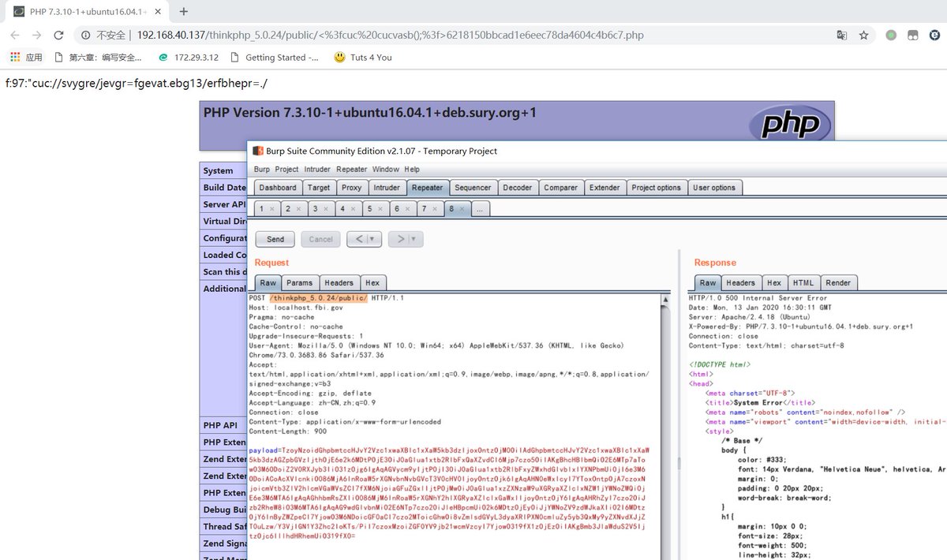This screenshot has height=560, width=947.
Task: Click the blue e extension icon
Action: 934,35
